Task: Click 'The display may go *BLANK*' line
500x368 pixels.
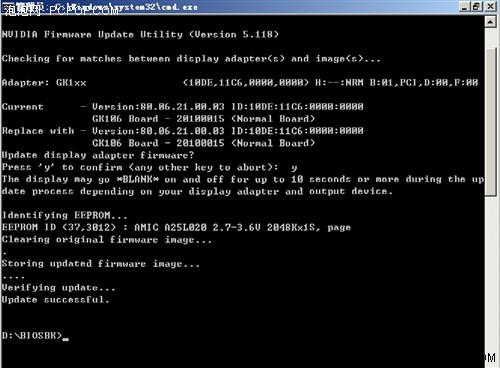Action: 243,179
